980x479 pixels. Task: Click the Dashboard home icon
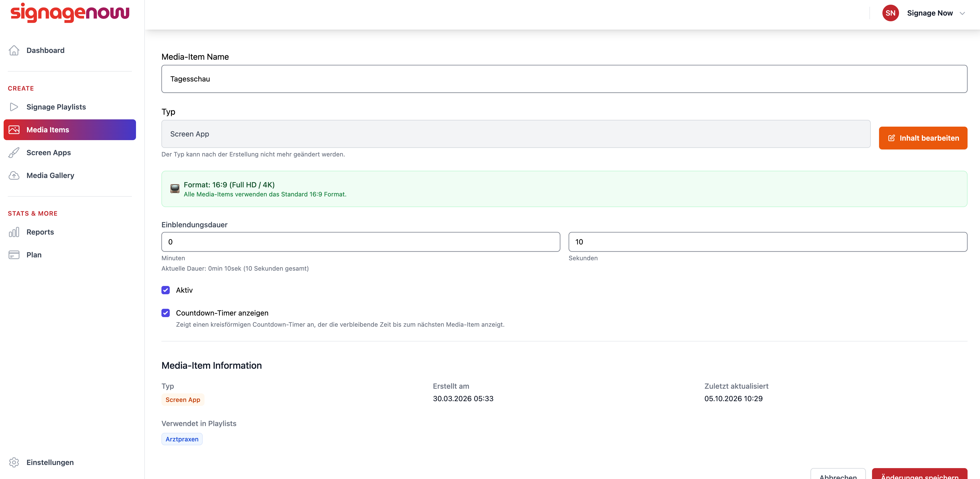(x=14, y=50)
